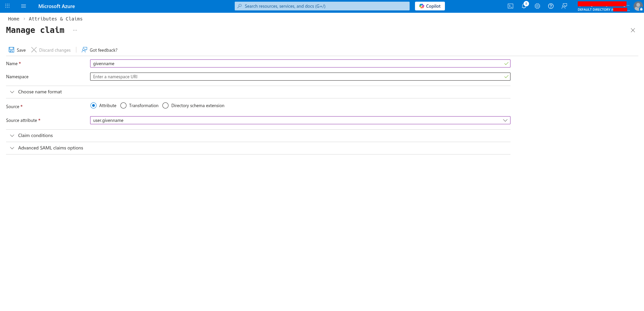Viewport: 644px width, 311px height.
Task: Select the Transformation source option
Action: point(123,105)
